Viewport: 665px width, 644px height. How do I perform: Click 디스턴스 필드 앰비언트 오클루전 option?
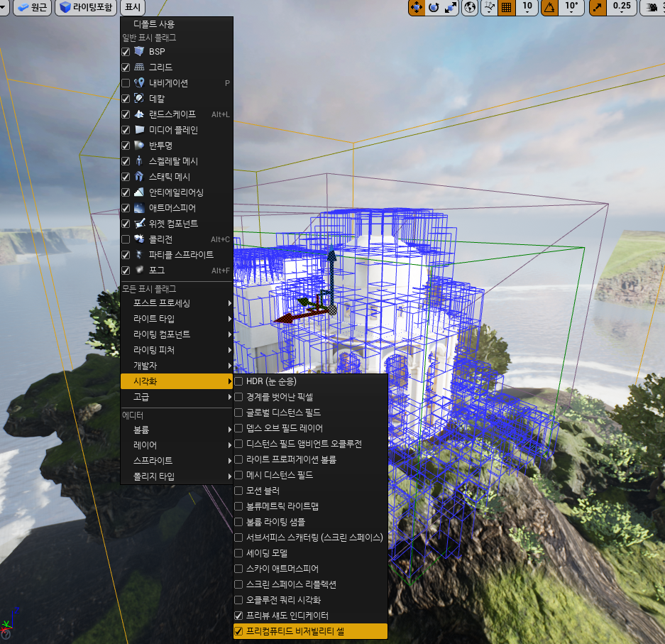[x=310, y=444]
